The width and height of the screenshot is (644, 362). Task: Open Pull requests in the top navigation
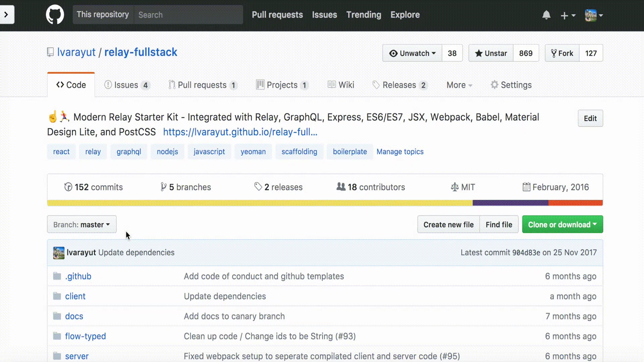277,15
